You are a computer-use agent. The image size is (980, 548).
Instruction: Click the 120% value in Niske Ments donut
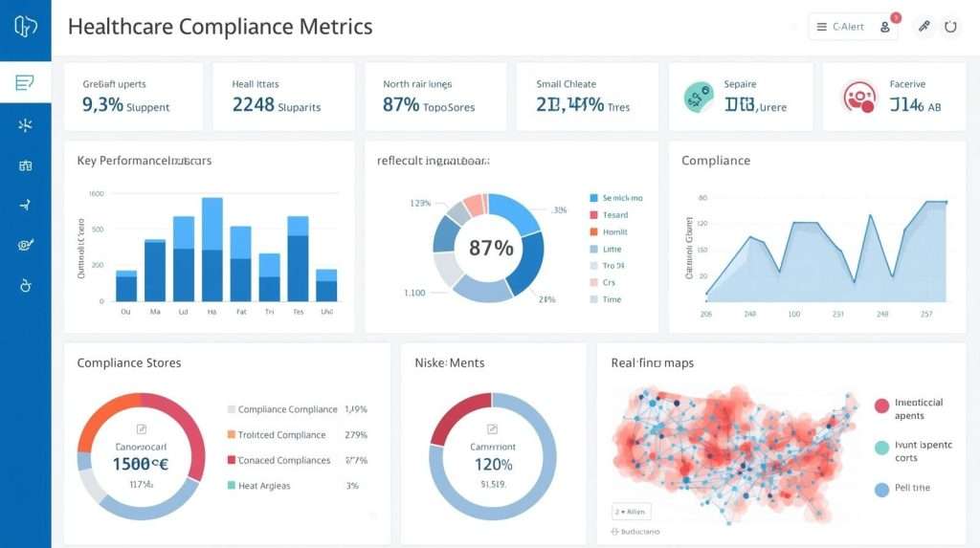click(493, 465)
